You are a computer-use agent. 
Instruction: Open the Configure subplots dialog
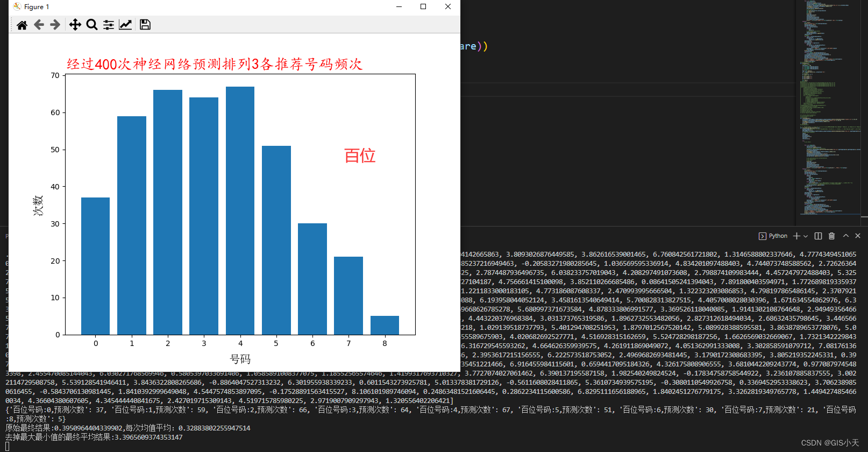[x=109, y=25]
